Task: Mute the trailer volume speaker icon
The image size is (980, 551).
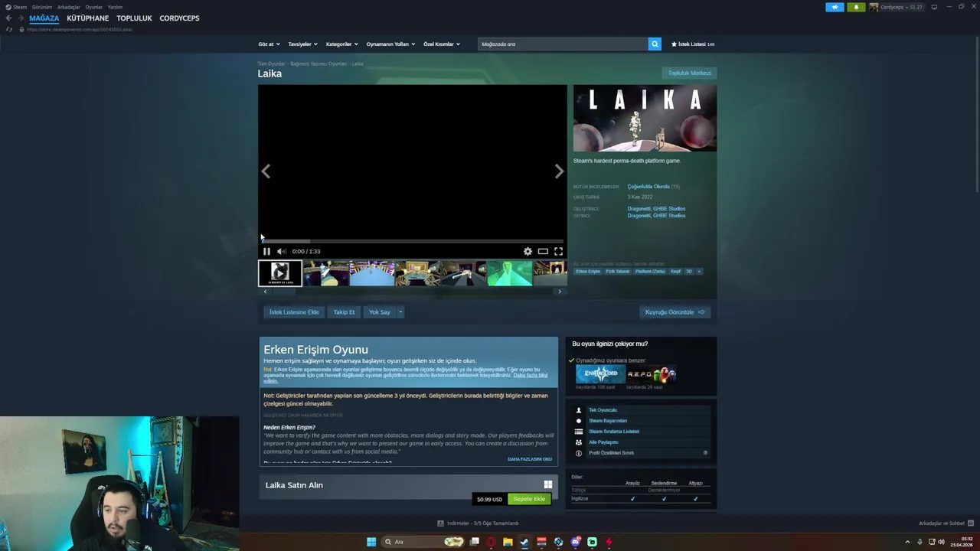Action: 281,251
